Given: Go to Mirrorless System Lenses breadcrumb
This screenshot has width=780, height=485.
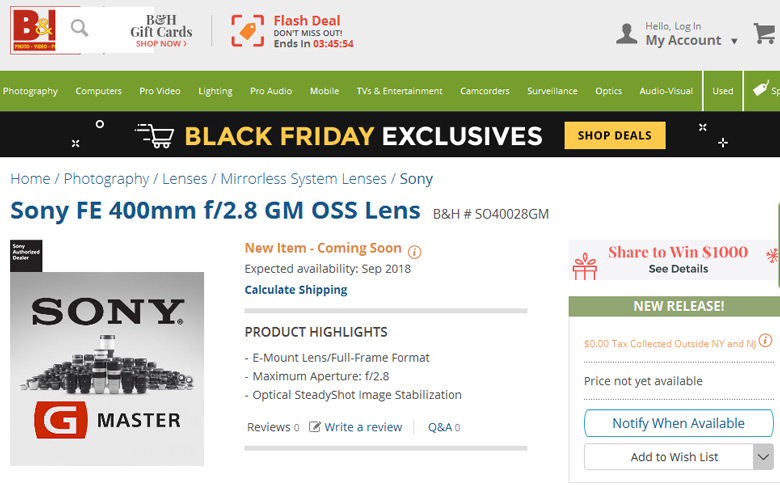Looking at the screenshot, I should 303,179.
